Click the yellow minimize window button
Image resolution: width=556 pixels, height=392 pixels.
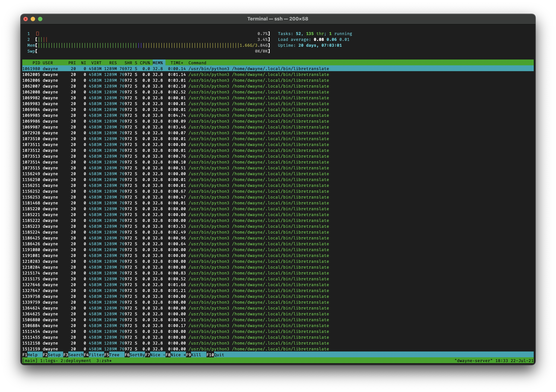[33, 19]
